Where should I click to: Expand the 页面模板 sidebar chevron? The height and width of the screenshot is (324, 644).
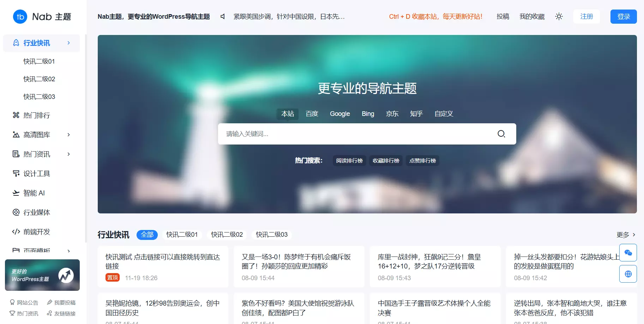68,251
